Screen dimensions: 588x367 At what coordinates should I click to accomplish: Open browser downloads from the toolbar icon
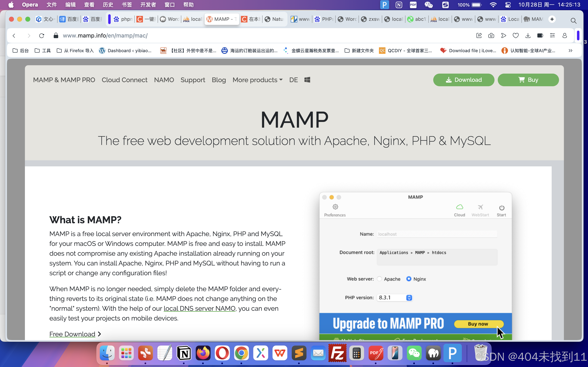[528, 35]
